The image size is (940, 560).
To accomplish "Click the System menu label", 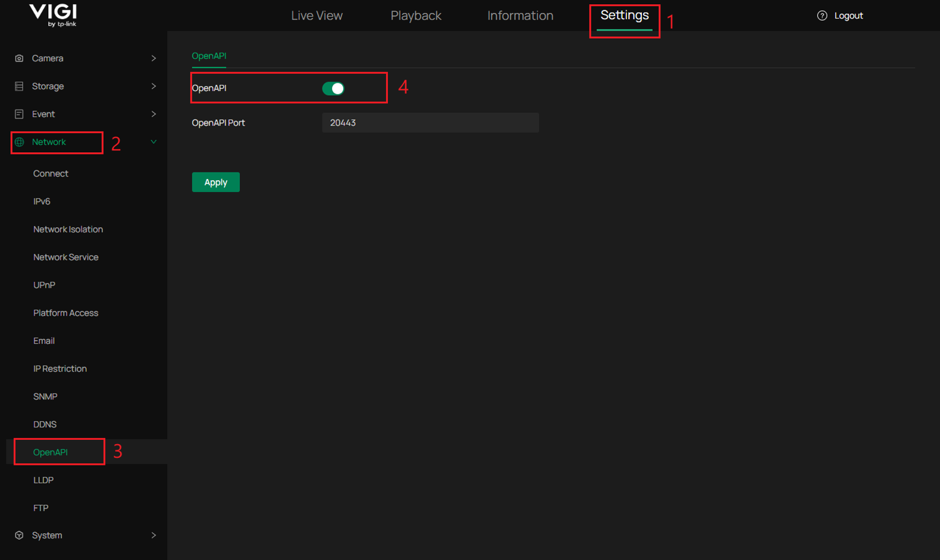I will [x=47, y=535].
